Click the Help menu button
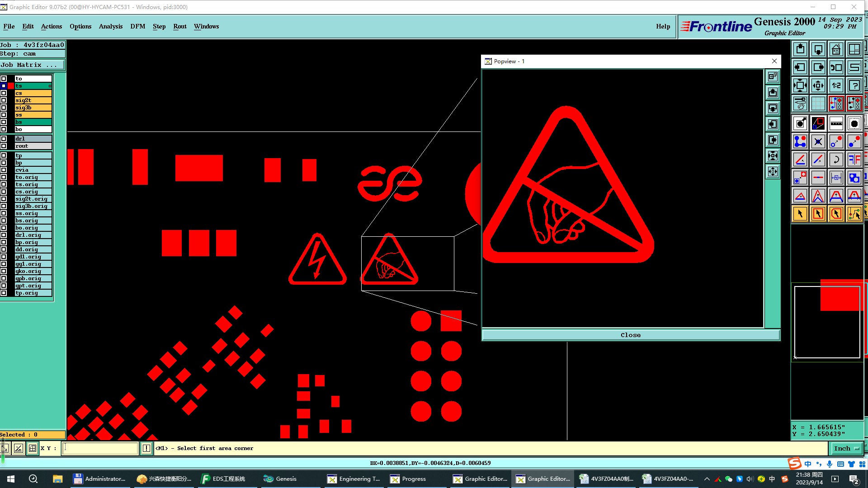The width and height of the screenshot is (868, 488). click(663, 26)
